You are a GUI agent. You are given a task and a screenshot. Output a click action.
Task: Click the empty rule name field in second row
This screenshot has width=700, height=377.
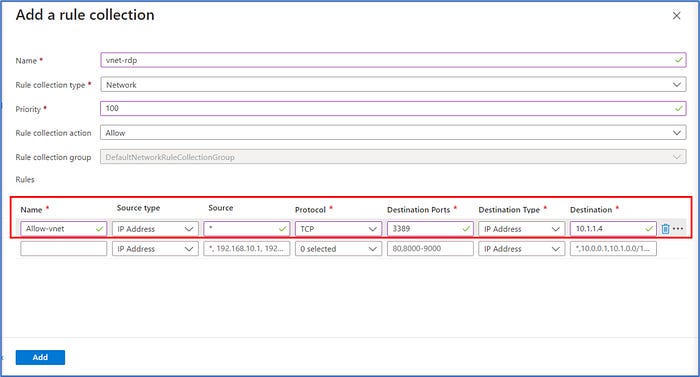point(63,248)
